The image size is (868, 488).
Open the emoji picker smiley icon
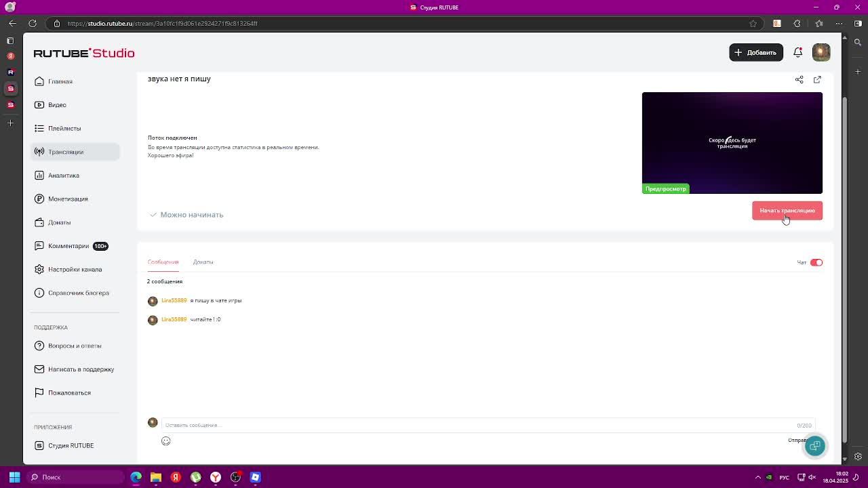(165, 441)
